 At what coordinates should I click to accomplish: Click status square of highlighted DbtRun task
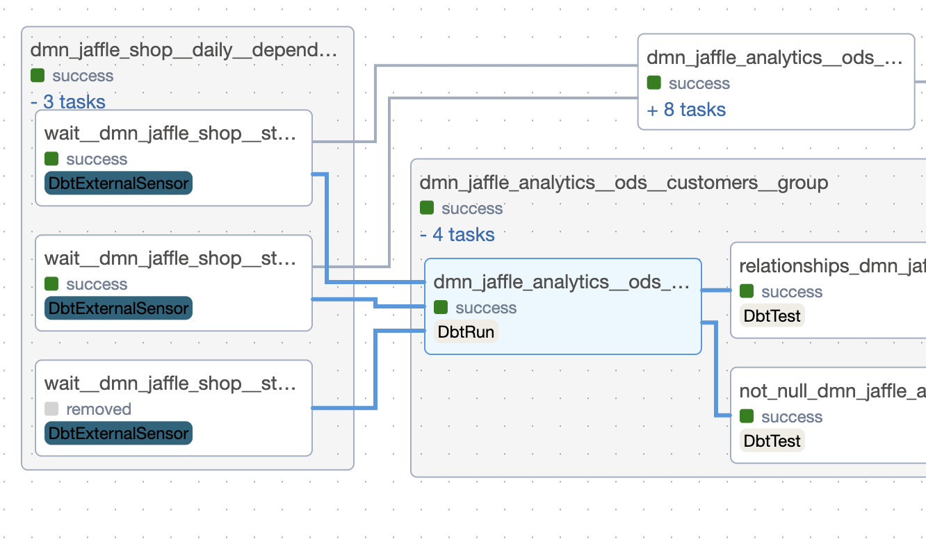click(441, 307)
